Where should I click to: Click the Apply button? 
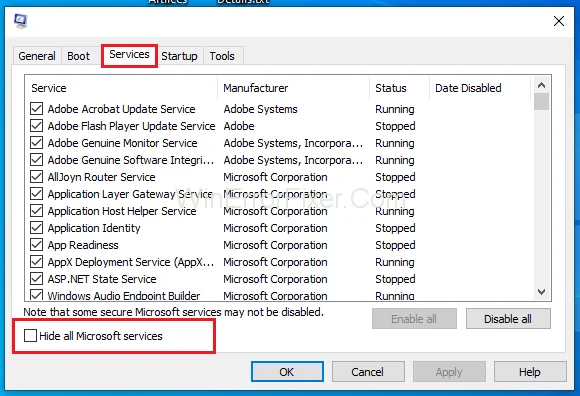pos(449,372)
